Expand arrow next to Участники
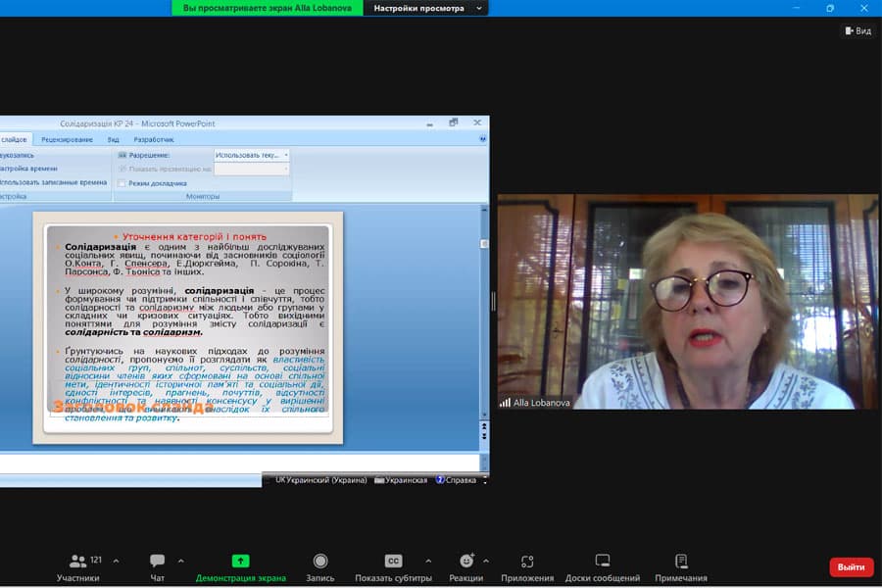The image size is (882, 588). 116,561
